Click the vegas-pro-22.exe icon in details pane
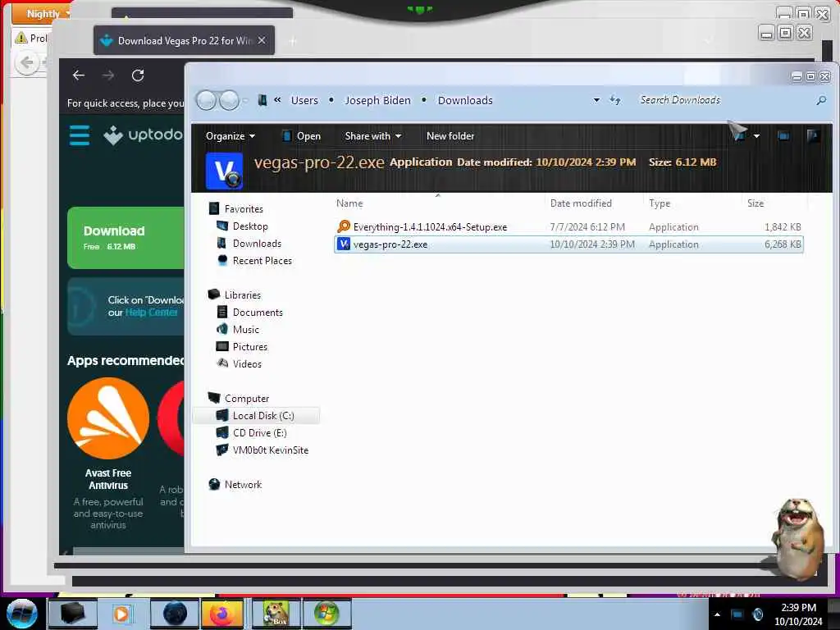Screen dimensions: 840x630 coord(224,171)
